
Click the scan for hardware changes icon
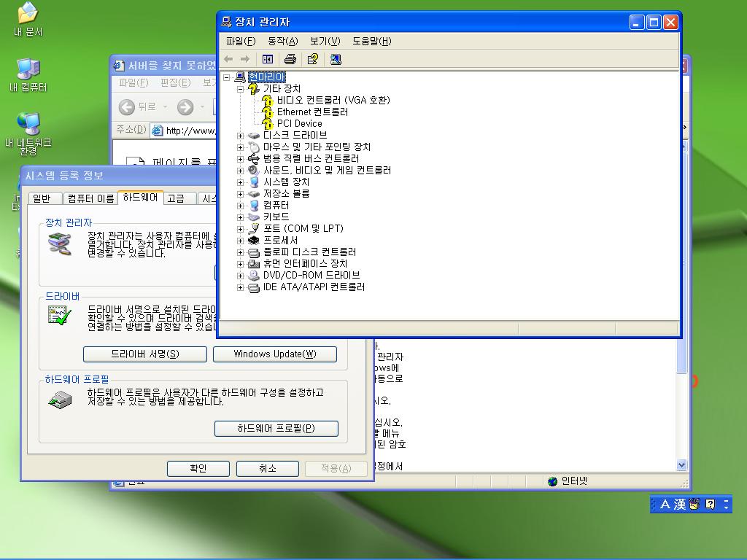pyautogui.click(x=336, y=59)
